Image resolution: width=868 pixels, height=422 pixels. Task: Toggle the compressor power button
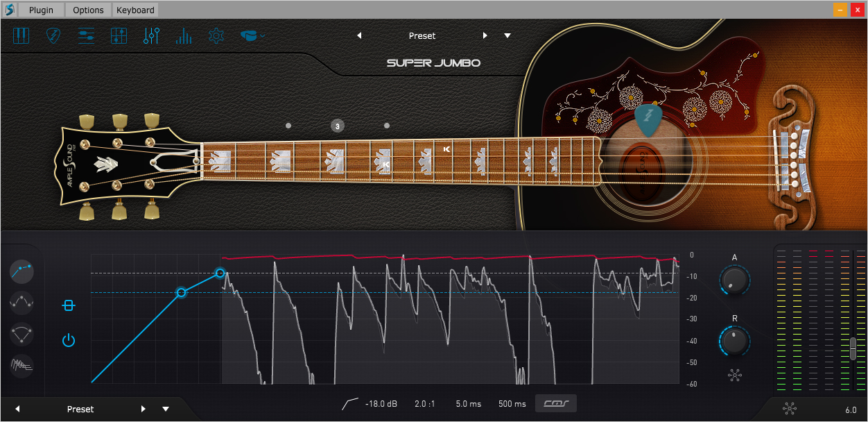tap(68, 340)
